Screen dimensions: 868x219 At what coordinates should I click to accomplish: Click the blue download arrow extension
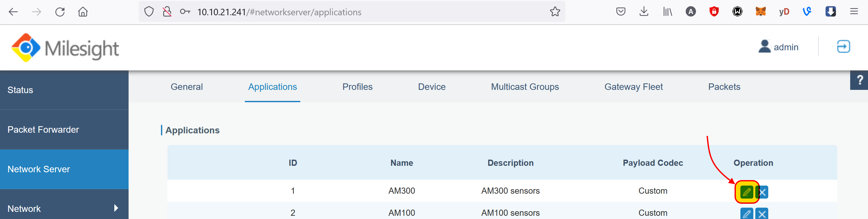click(831, 12)
